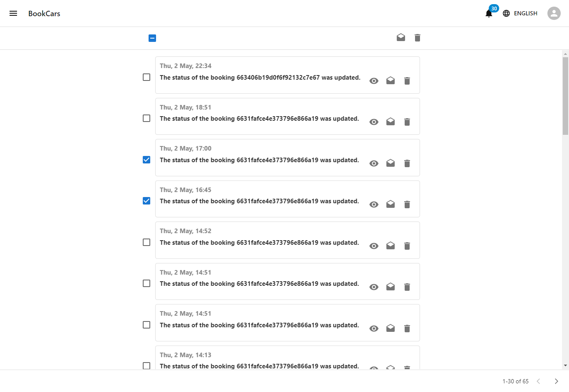569x392 pixels.
Task: Check the second 14:51 notification checkbox
Action: [147, 325]
